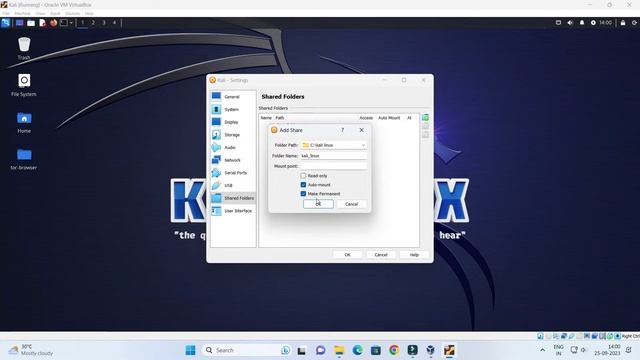Open the Home folder desktop icon

coord(24,122)
